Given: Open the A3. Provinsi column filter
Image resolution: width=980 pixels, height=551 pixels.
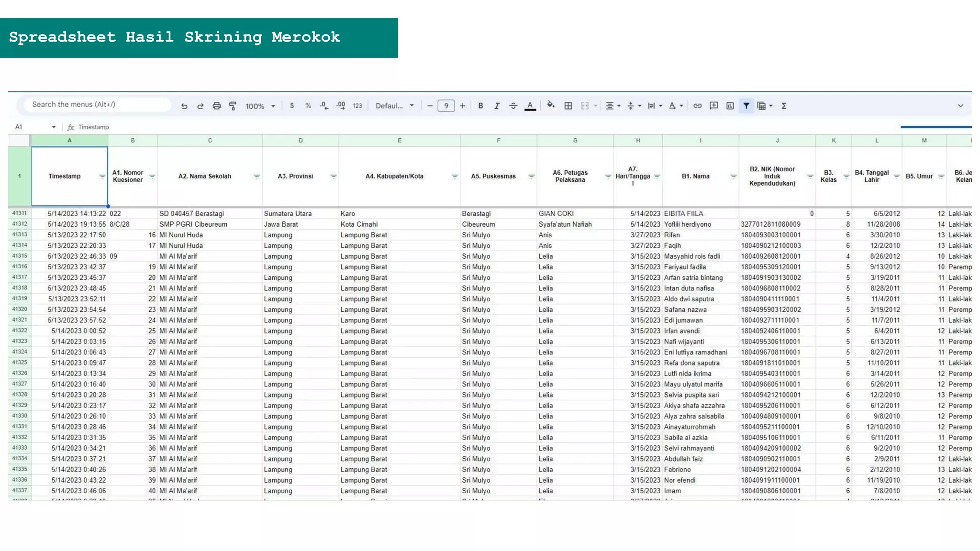Looking at the screenshot, I should tap(334, 176).
